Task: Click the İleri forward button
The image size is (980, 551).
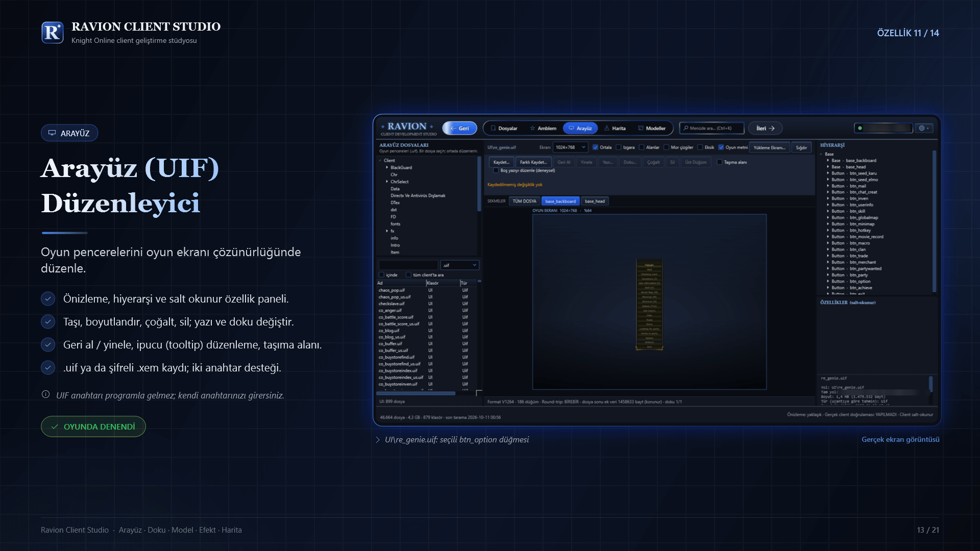Action: pos(765,128)
